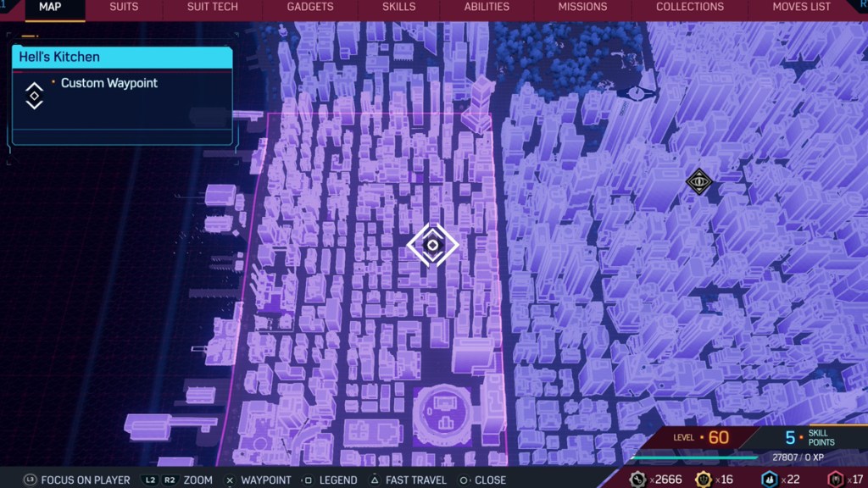Open the COLLECTIONS tab

pyautogui.click(x=690, y=8)
